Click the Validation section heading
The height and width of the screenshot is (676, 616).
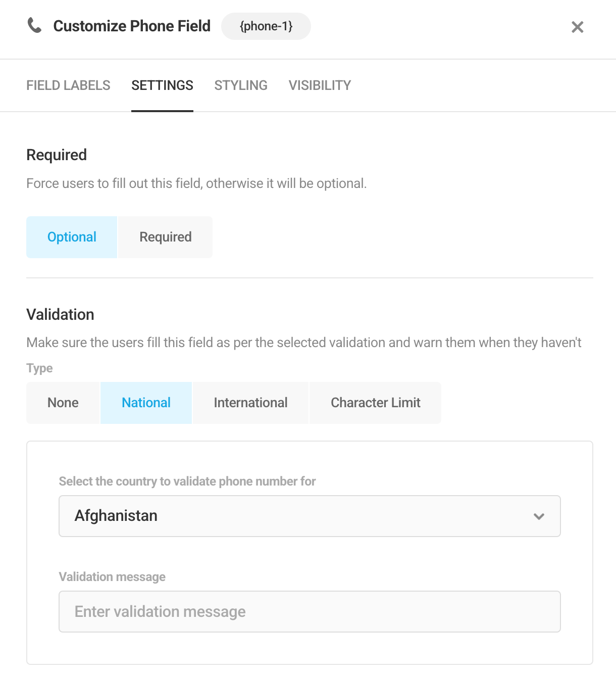60,314
